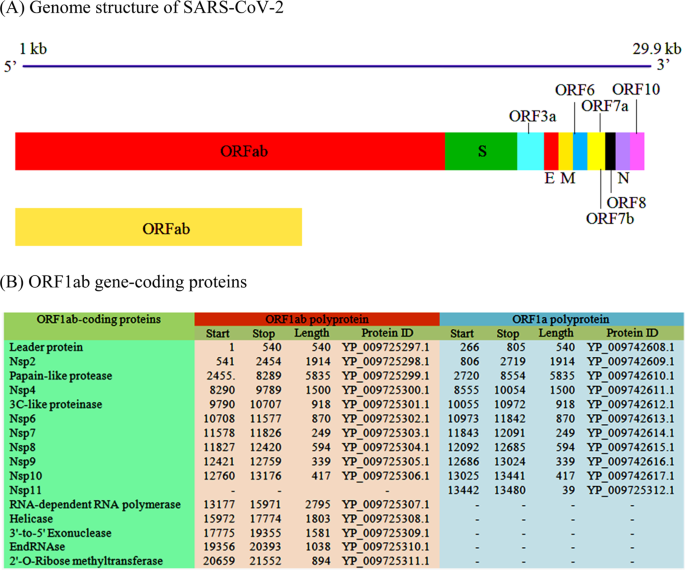
Task: Click the 'ORF7a' label
Action: point(605,106)
